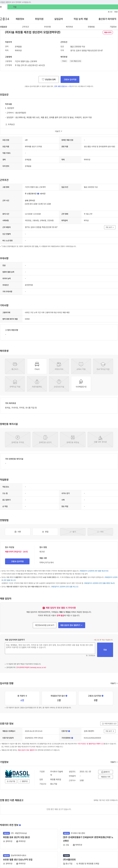Click the 통근버스 benefit icon
This screenshot has height=868, width=118.
(x=15, y=366)
